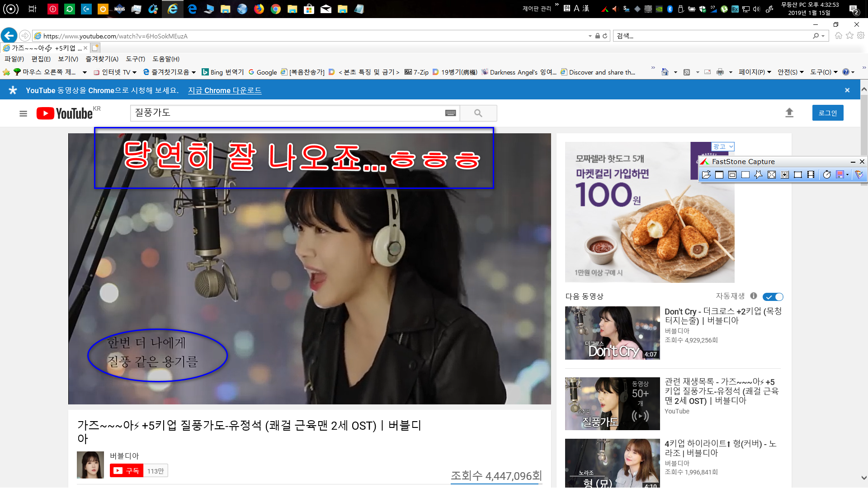
Task: Select FastStone capture scrolling window tool
Action: pos(785,174)
